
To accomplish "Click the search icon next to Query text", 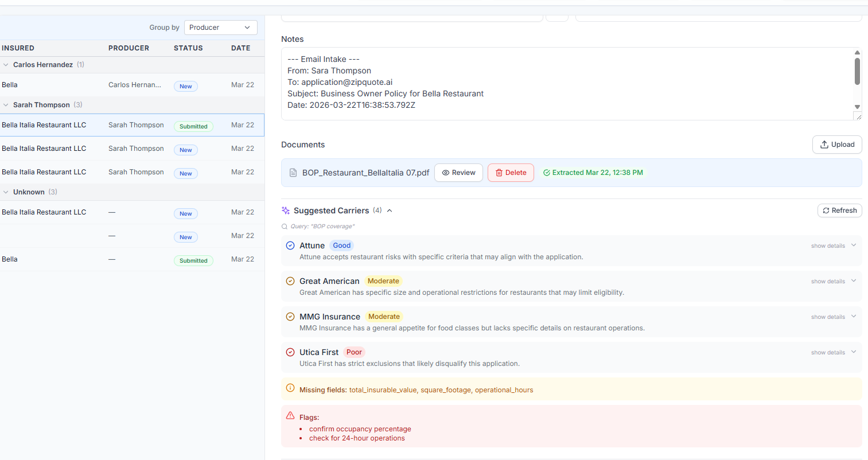I will pos(285,227).
